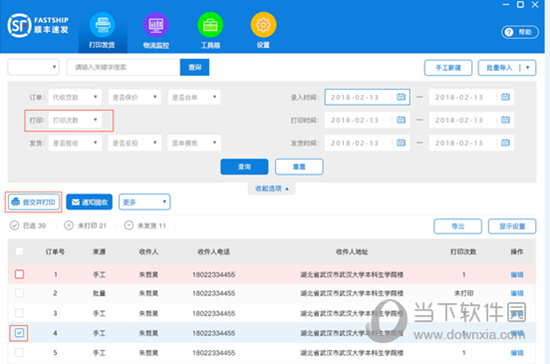Click the 帮助 help button
The height and width of the screenshot is (364, 550).
[520, 32]
